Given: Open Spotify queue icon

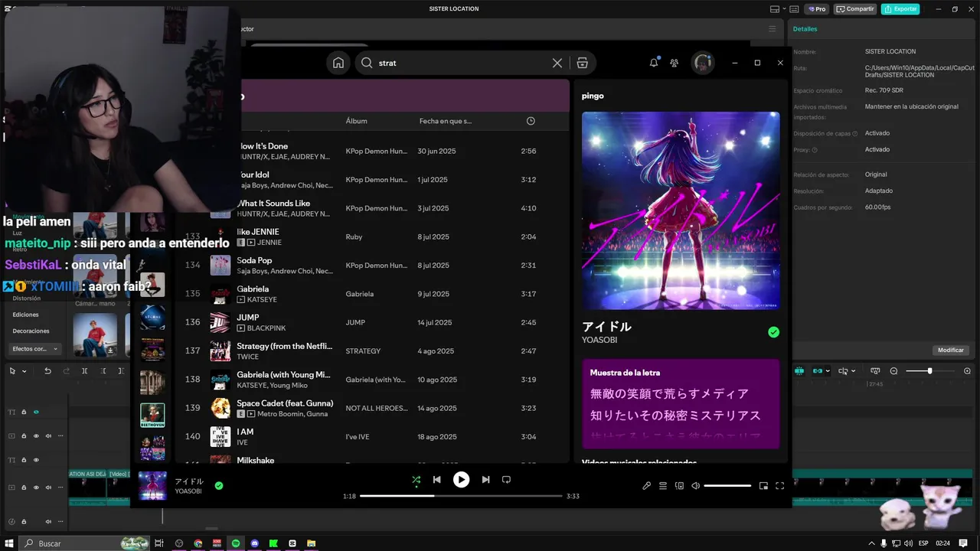Looking at the screenshot, I should pyautogui.click(x=663, y=485).
